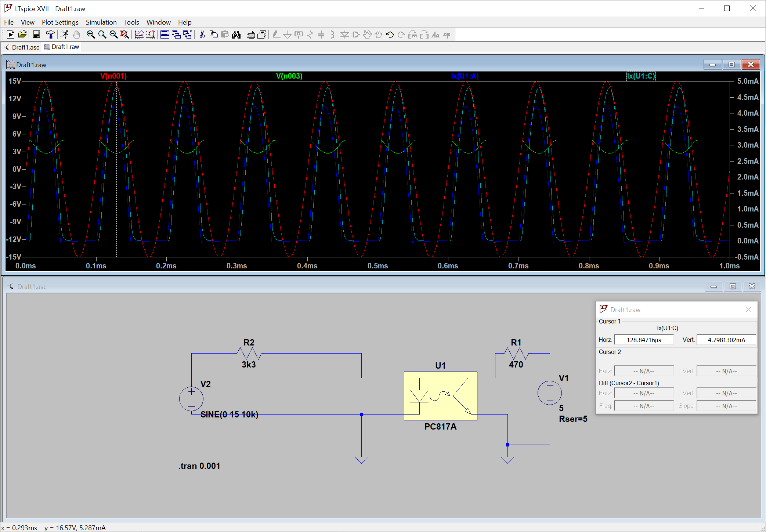Open the View menu
Screen dimensions: 766x532
28,22
